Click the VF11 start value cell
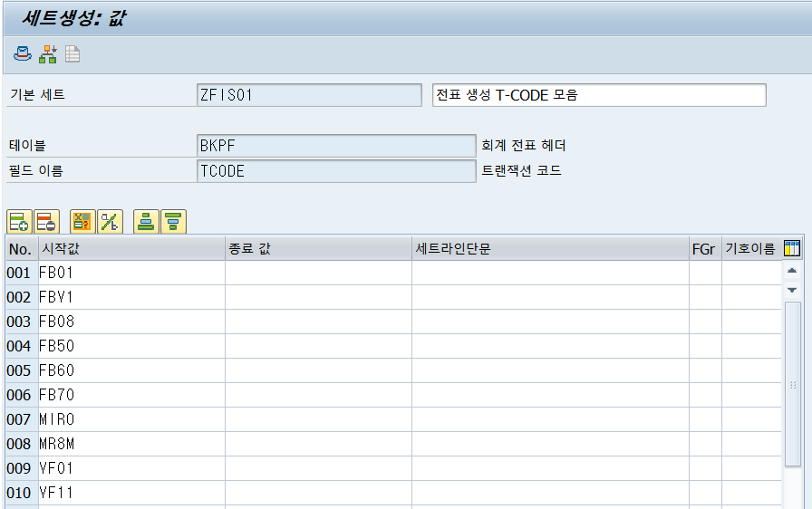 (x=131, y=493)
